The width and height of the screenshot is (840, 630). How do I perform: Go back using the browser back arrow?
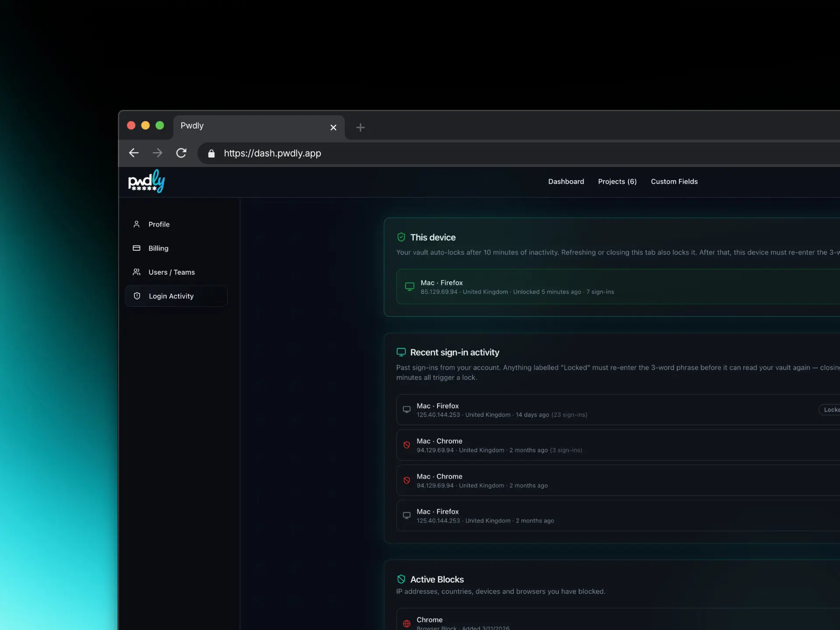(x=134, y=153)
